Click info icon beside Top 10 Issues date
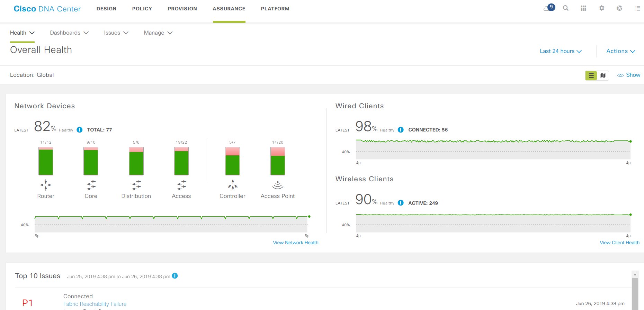The width and height of the screenshot is (644, 310). [x=175, y=276]
